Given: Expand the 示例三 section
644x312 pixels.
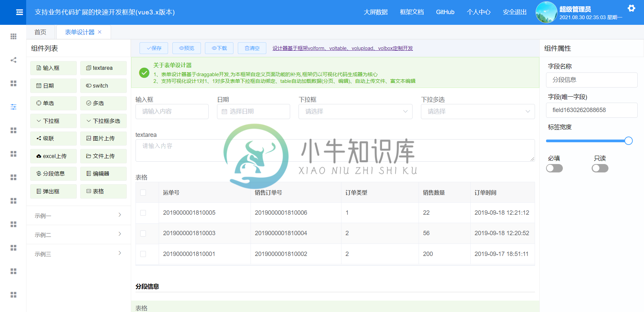Looking at the screenshot, I should coord(78,254).
